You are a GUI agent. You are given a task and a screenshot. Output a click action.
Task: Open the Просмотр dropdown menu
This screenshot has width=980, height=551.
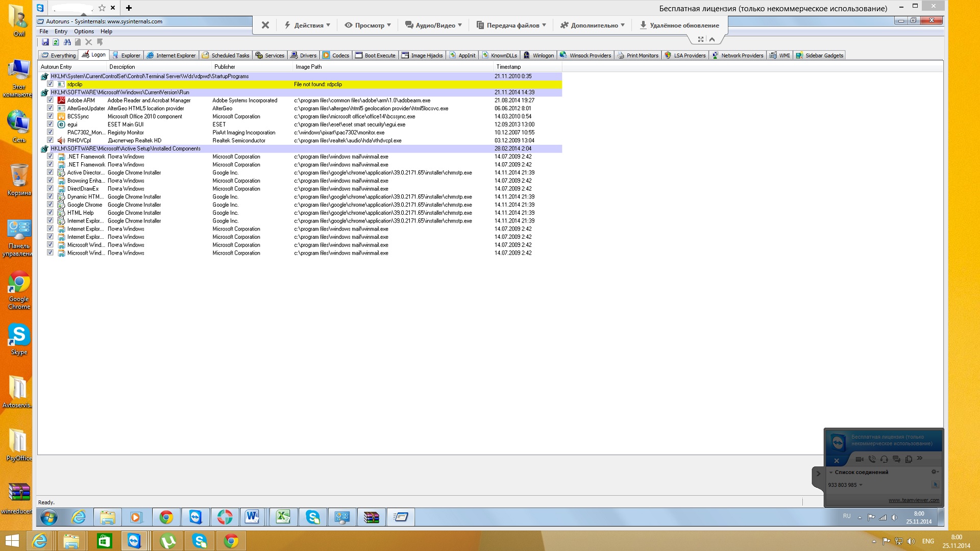point(368,25)
